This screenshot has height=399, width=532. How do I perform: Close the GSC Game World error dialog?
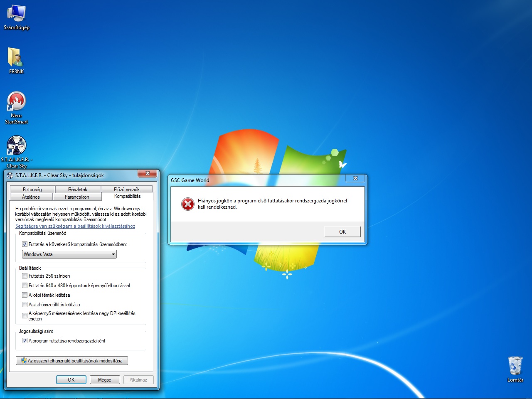pyautogui.click(x=355, y=178)
